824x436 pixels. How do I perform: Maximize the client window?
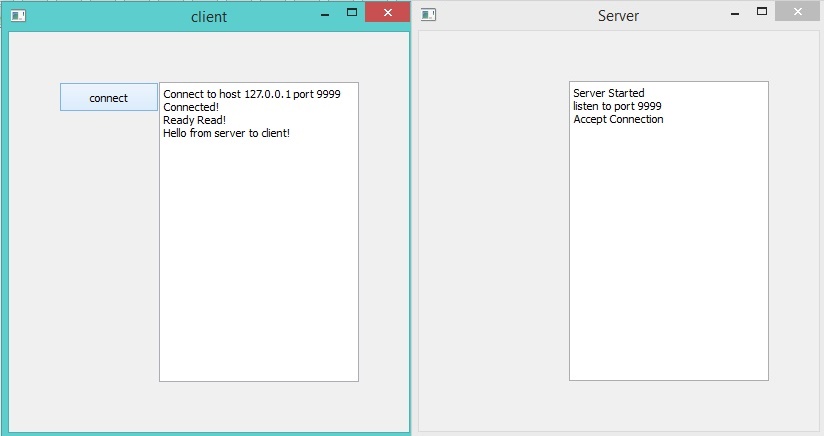tap(351, 13)
